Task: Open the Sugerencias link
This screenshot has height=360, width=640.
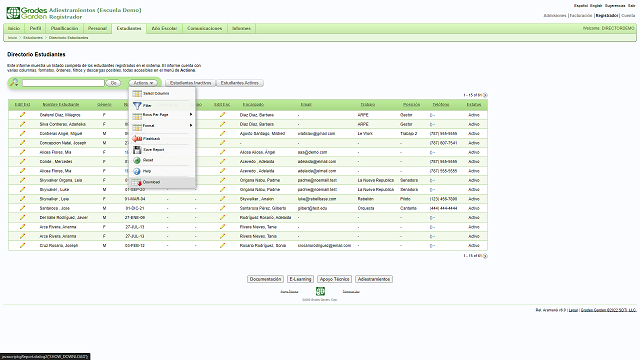Action: tap(615, 6)
